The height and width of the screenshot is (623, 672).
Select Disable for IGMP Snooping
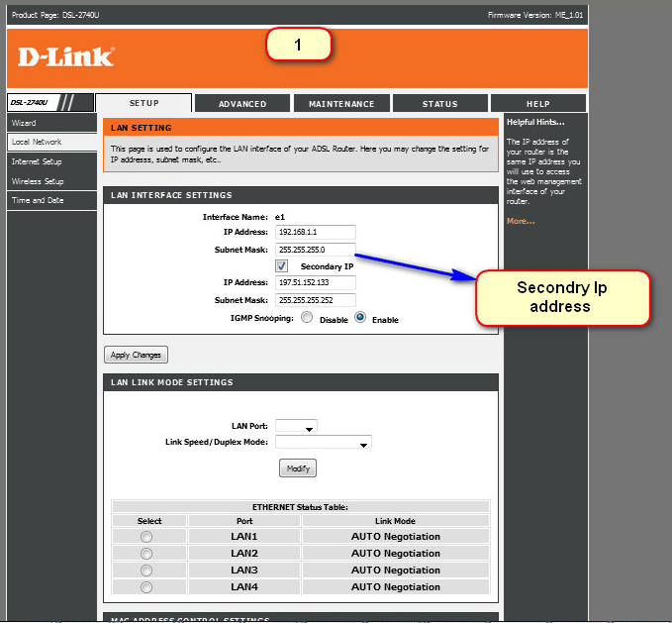[x=307, y=318]
